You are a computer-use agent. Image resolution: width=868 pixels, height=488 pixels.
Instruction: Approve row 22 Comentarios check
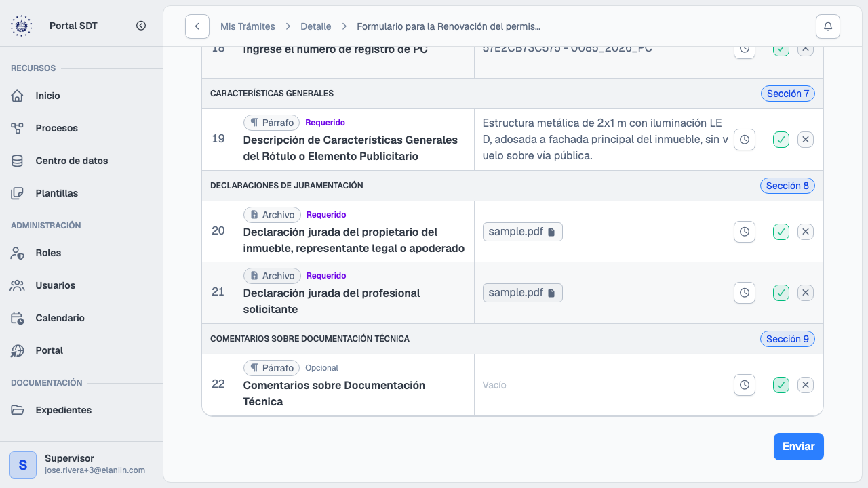click(x=781, y=385)
